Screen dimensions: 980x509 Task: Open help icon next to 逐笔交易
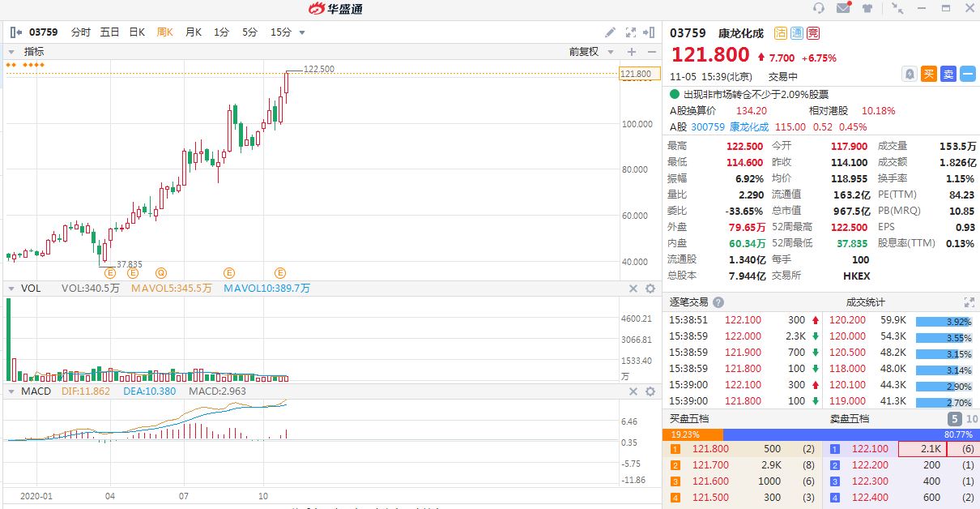click(x=718, y=302)
